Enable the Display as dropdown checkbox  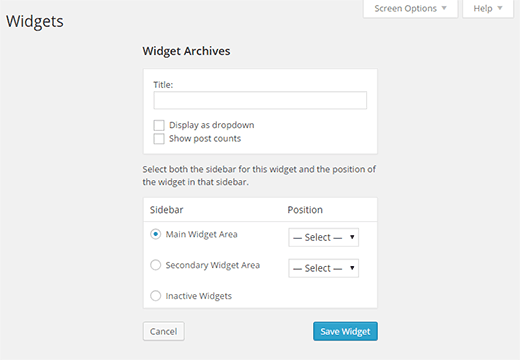(x=159, y=125)
